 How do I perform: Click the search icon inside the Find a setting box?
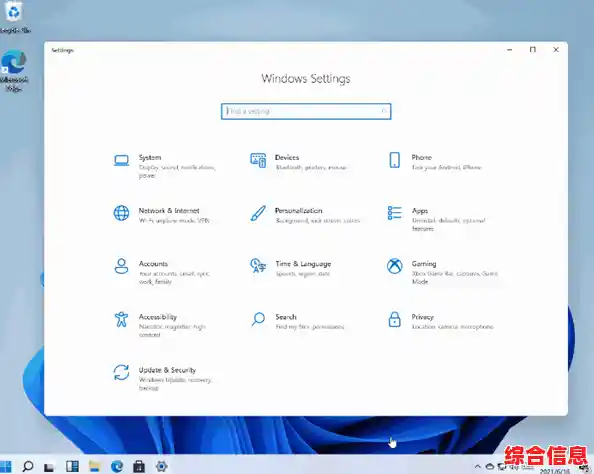(x=384, y=111)
